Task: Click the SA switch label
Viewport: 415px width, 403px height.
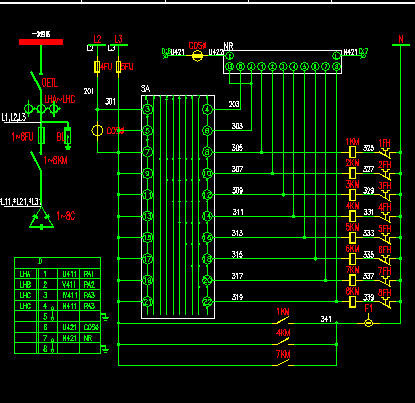Action: [x=145, y=89]
